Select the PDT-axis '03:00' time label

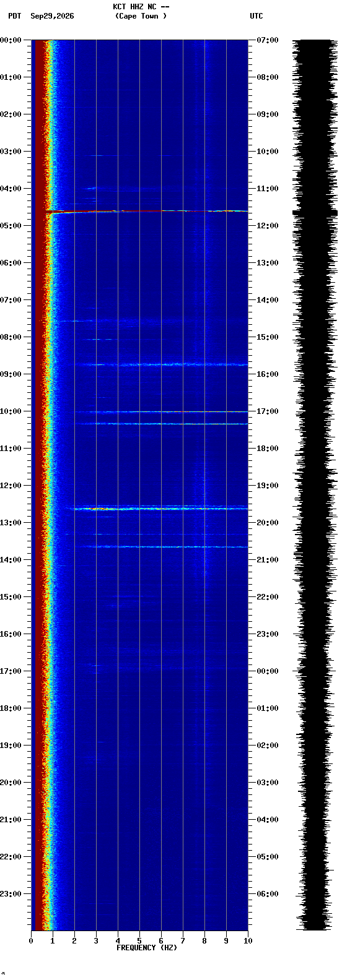coord(11,152)
